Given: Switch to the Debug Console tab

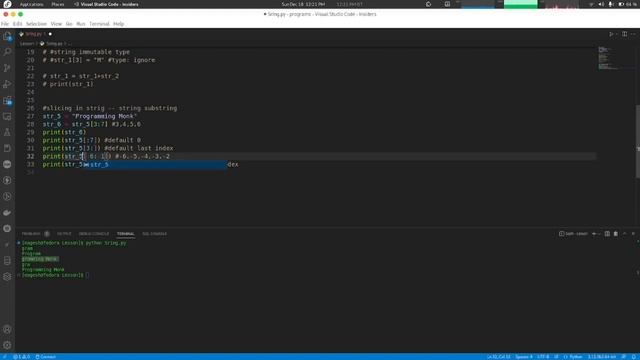Looking at the screenshot, I should pyautogui.click(x=94, y=234).
